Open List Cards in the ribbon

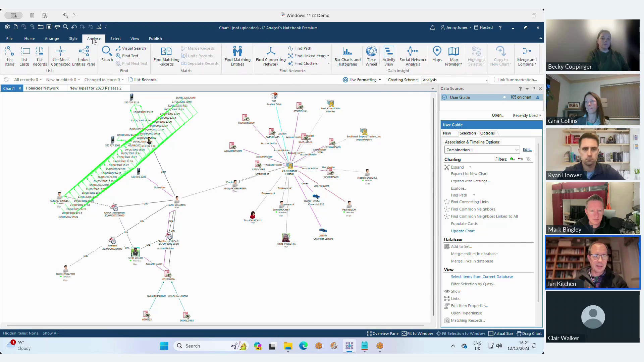coord(24,56)
